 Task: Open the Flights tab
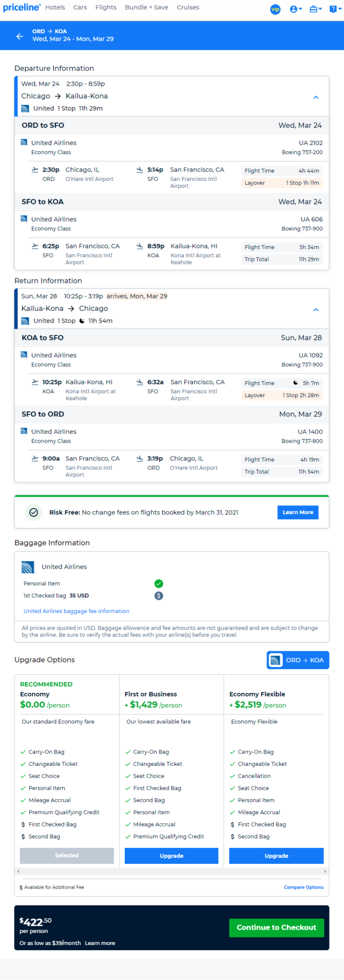pyautogui.click(x=106, y=8)
